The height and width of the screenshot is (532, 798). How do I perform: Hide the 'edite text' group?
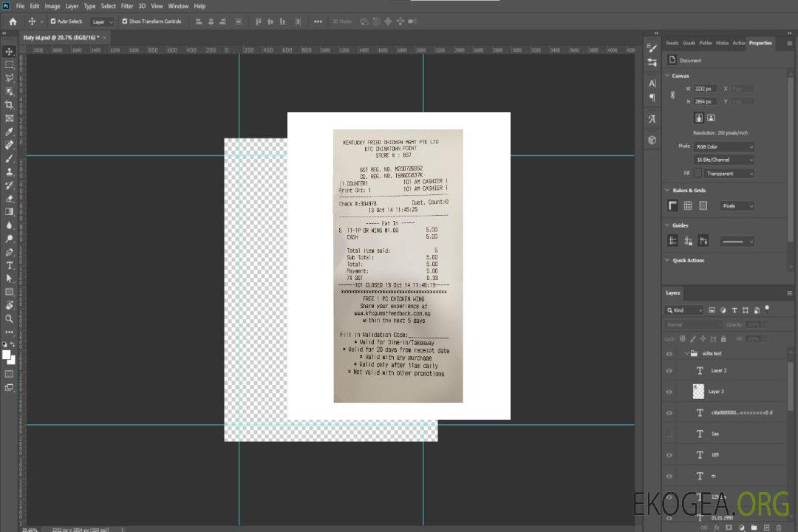pyautogui.click(x=669, y=354)
